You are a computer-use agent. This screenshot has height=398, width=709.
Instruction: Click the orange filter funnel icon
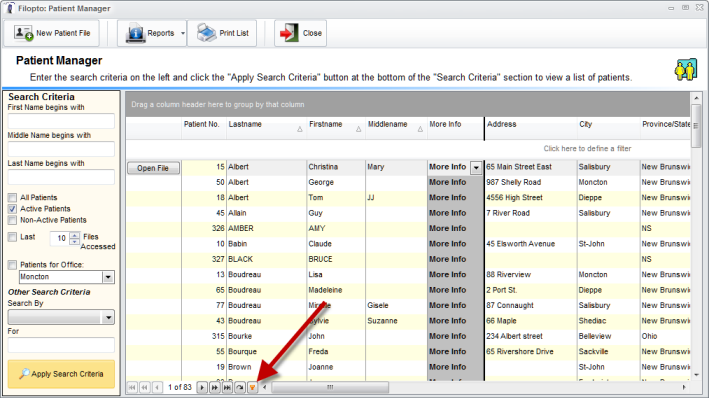253,388
